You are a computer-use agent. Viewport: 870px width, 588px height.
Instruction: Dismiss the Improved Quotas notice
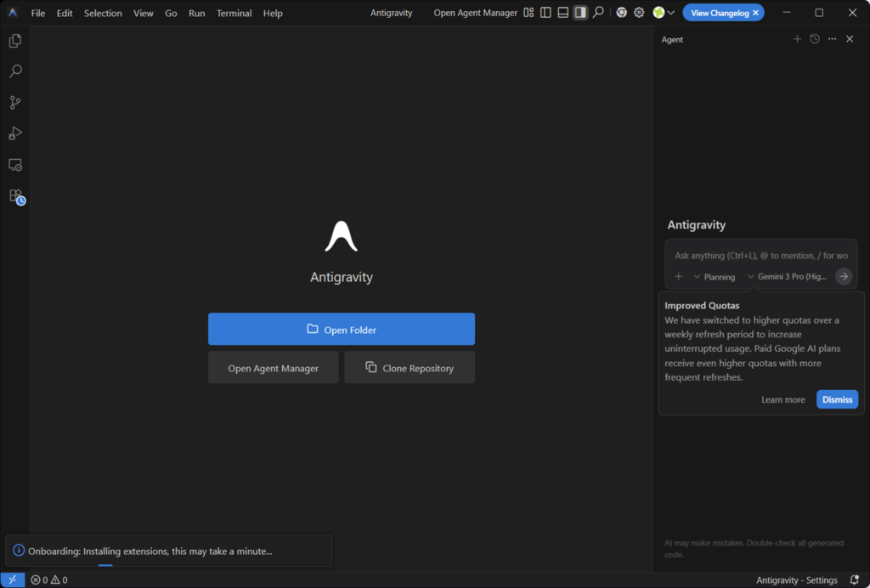(837, 399)
